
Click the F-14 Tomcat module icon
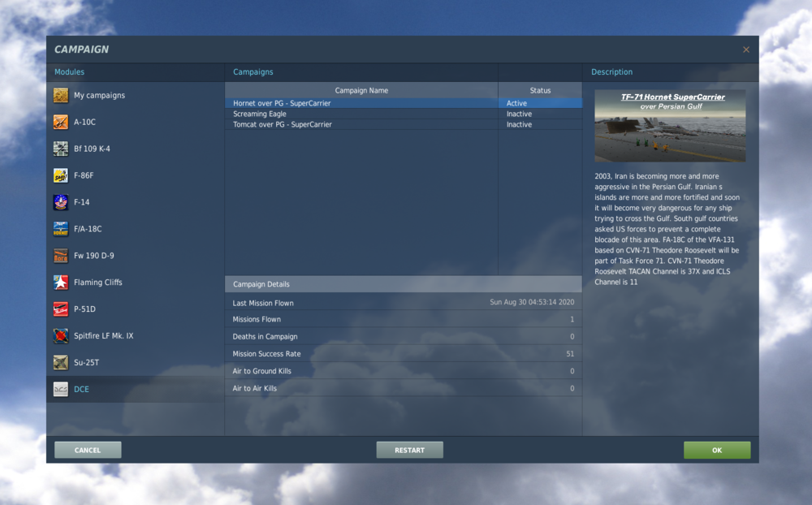coord(61,202)
